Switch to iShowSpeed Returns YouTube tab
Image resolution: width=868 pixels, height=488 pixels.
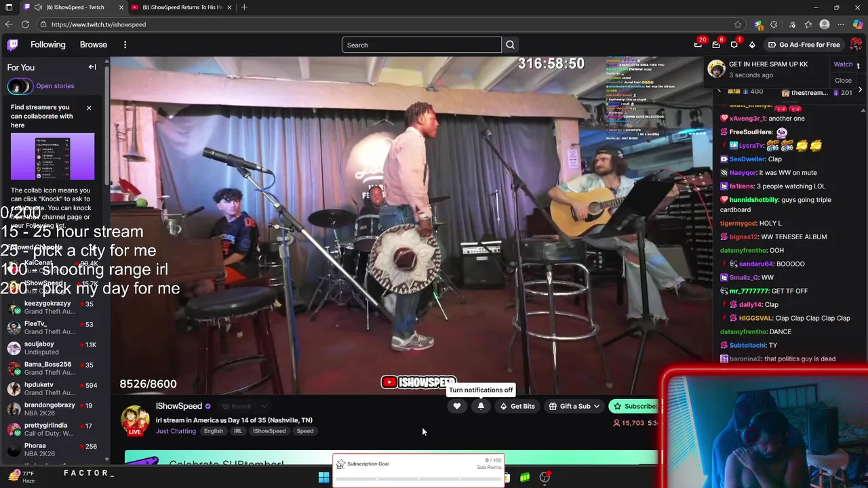[182, 7]
